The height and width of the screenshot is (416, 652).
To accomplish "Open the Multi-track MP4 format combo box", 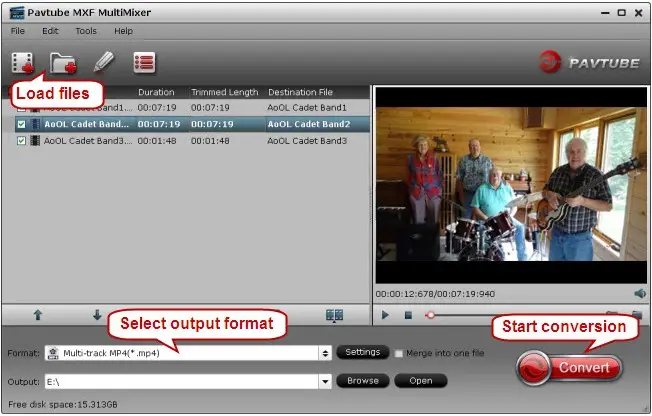I will coord(188,353).
